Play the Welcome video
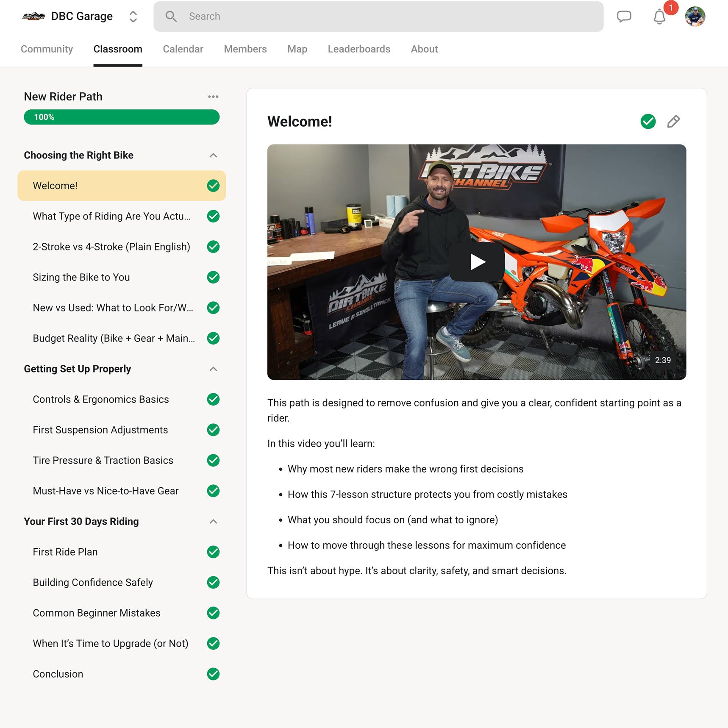 [477, 262]
